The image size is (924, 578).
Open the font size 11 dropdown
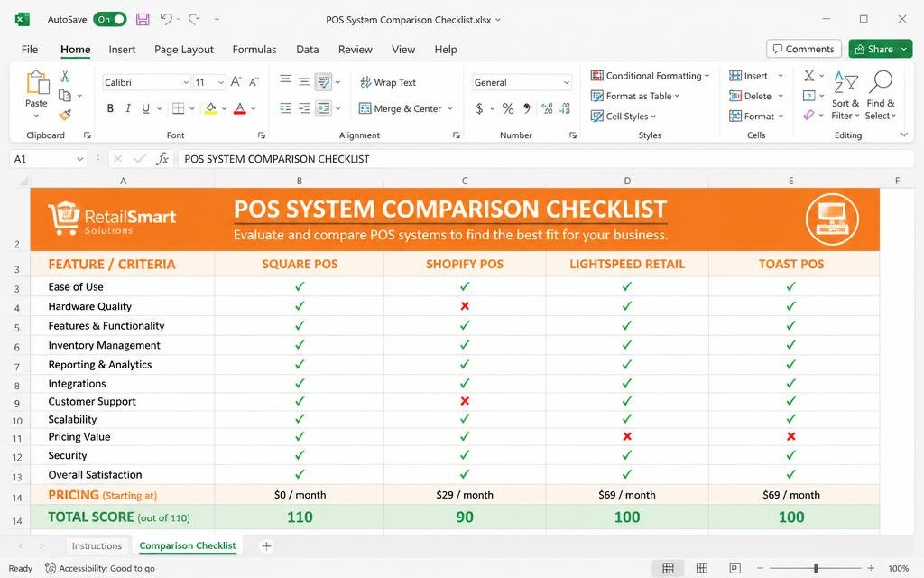(x=221, y=82)
